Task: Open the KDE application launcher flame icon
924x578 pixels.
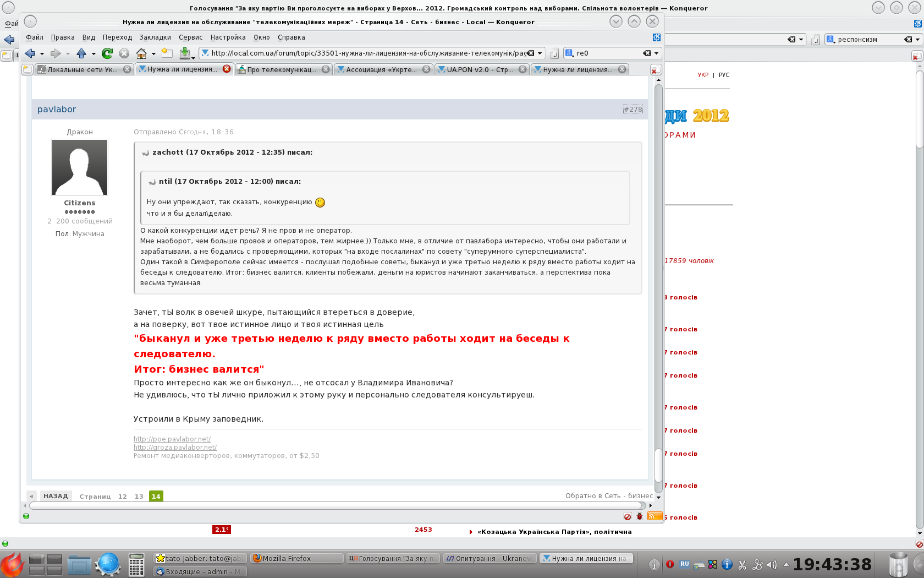Action: tap(13, 564)
